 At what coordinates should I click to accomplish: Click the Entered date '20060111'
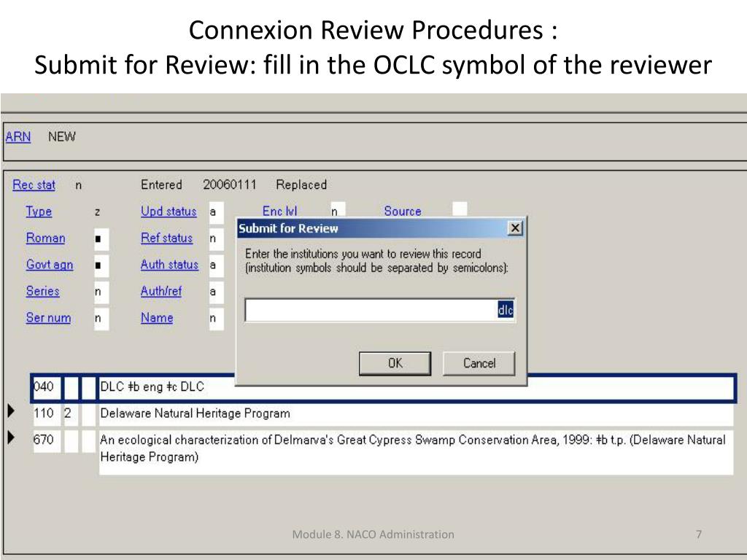(x=230, y=184)
